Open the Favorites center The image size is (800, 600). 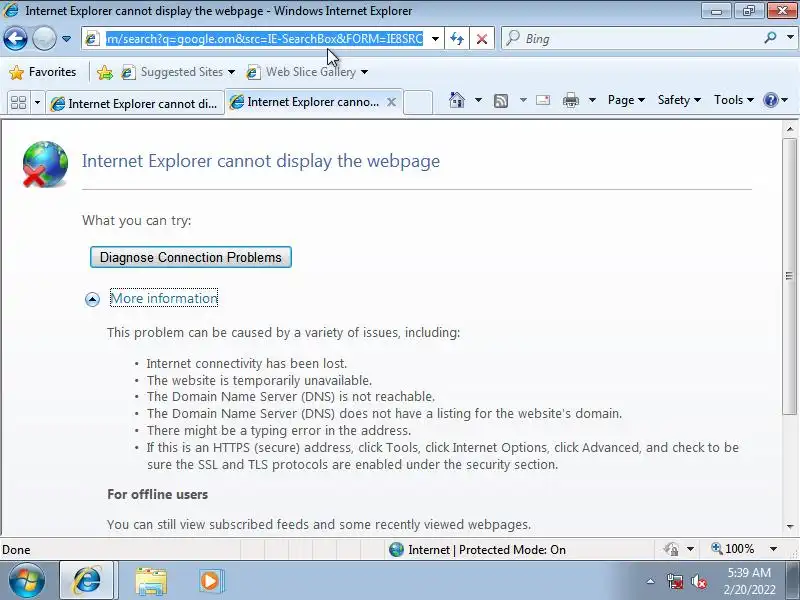click(x=43, y=72)
